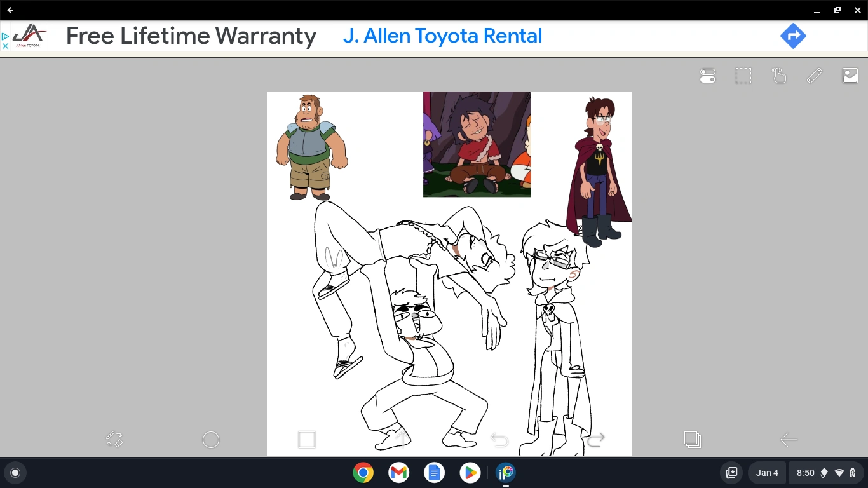
Task: Launch Gmail from the shelf
Action: pyautogui.click(x=398, y=473)
